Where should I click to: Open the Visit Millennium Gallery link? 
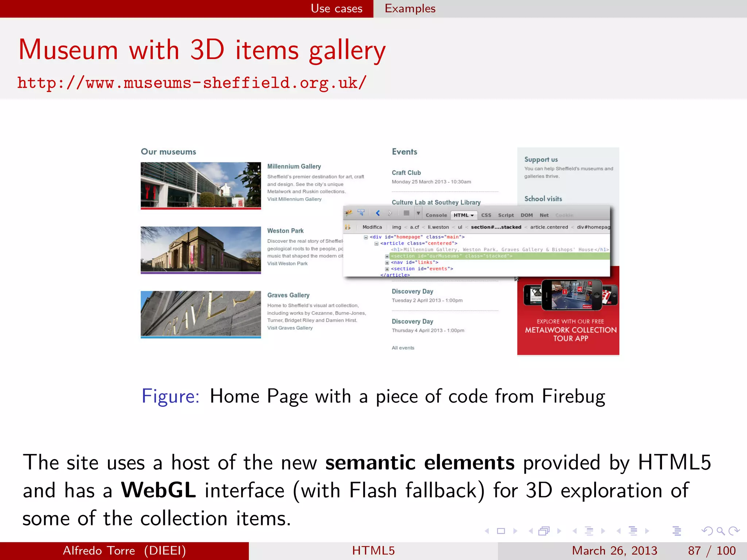click(x=294, y=199)
